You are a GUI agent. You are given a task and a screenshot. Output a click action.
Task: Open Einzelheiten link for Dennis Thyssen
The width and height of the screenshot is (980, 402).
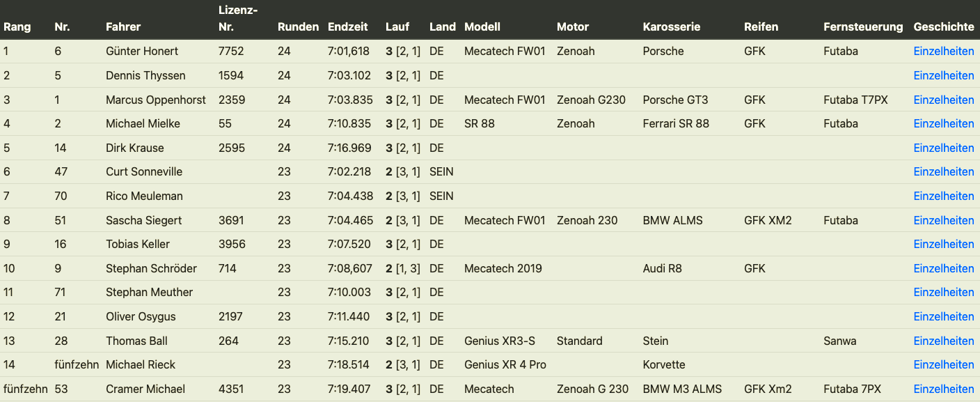[x=943, y=75]
